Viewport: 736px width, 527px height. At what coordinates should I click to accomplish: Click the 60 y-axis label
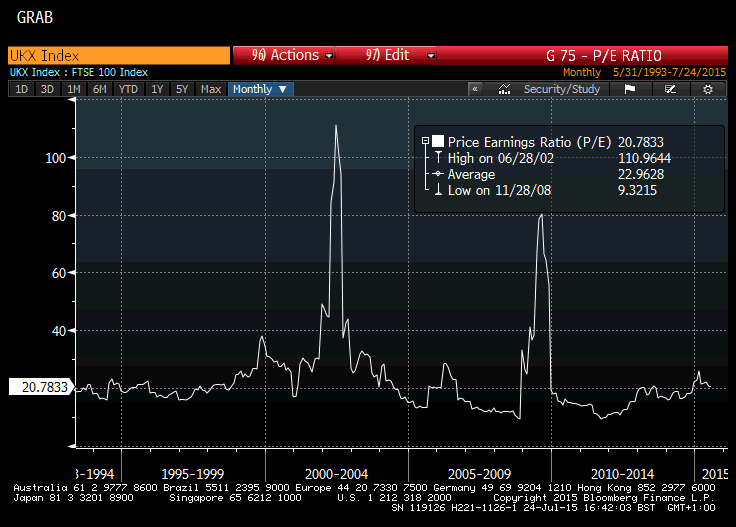pyautogui.click(x=59, y=273)
